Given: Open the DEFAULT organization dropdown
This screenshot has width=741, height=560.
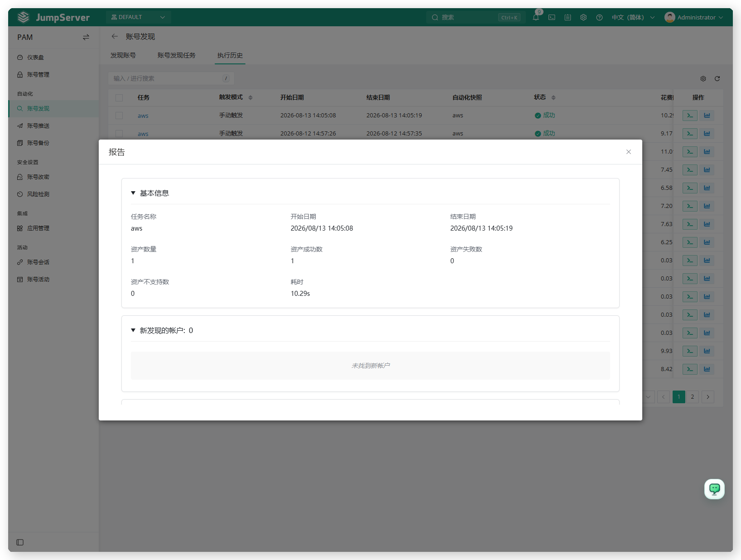Looking at the screenshot, I should coord(138,17).
